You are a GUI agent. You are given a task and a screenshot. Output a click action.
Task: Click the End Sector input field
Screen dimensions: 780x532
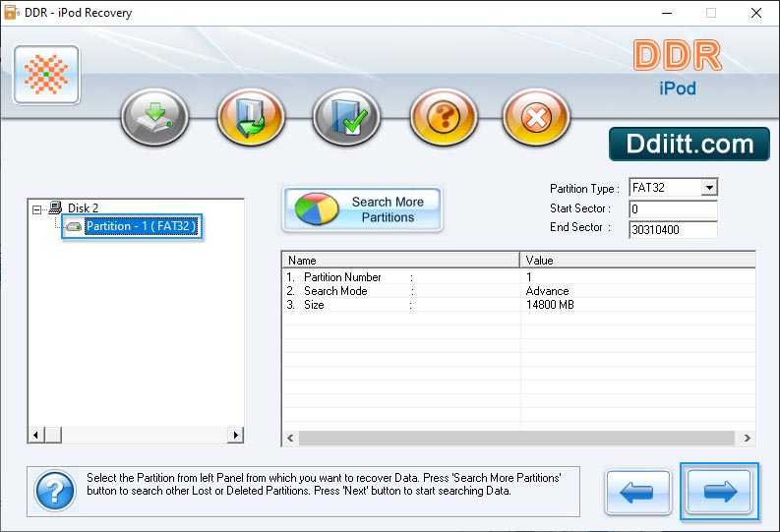tap(673, 229)
